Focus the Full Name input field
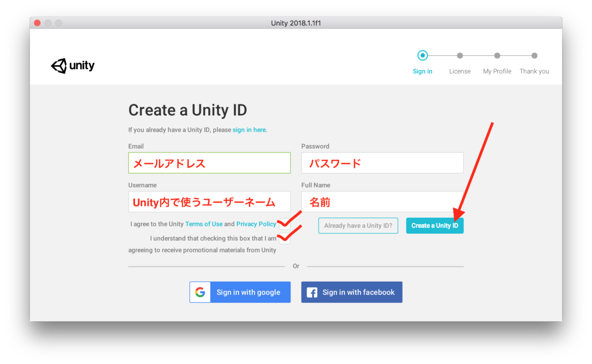This screenshot has width=592, height=364. 382,202
